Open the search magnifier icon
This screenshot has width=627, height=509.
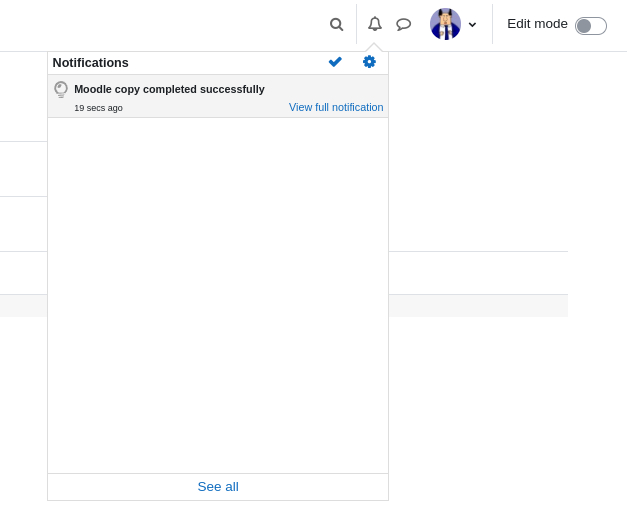click(x=336, y=24)
